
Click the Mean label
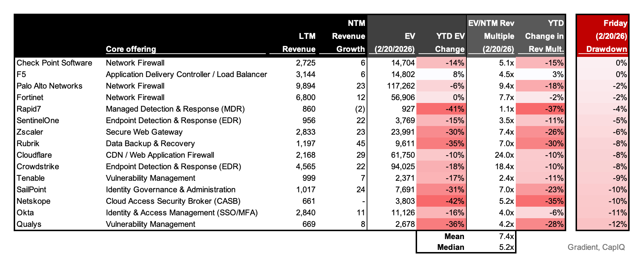[454, 236]
